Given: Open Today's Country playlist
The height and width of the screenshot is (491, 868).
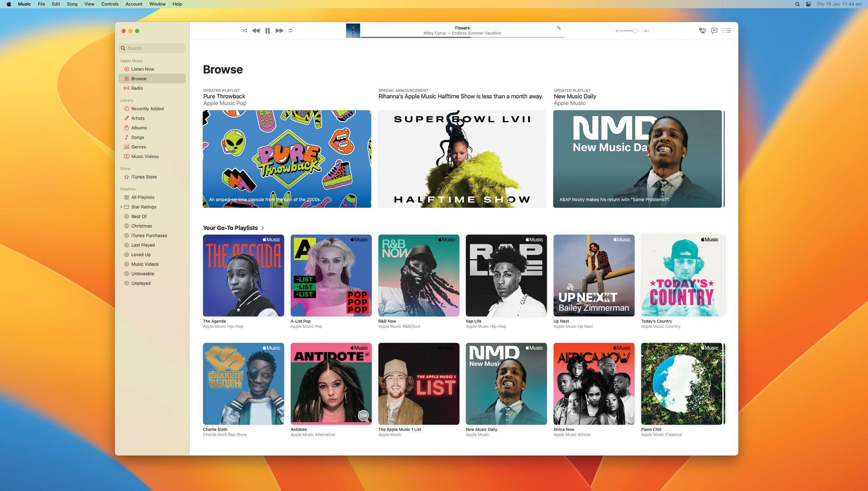Looking at the screenshot, I should point(681,275).
